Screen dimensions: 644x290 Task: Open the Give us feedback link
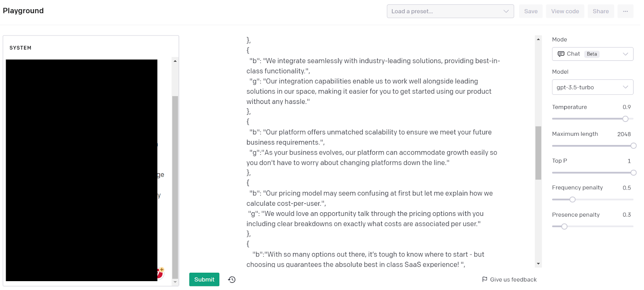[x=513, y=279]
